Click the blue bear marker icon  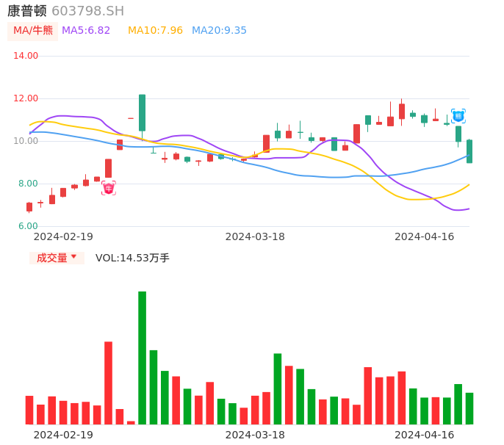click(458, 115)
